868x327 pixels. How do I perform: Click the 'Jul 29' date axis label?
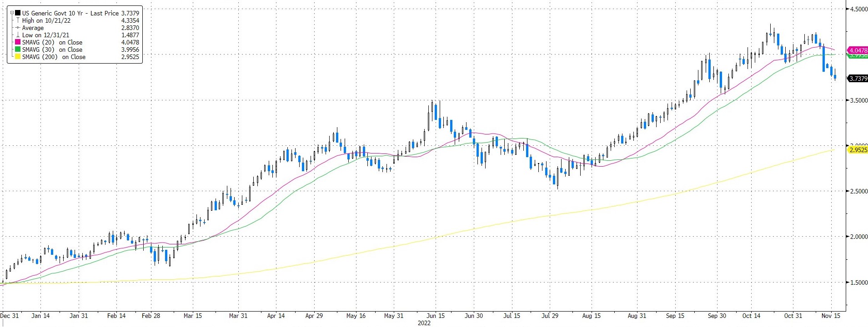click(x=550, y=316)
